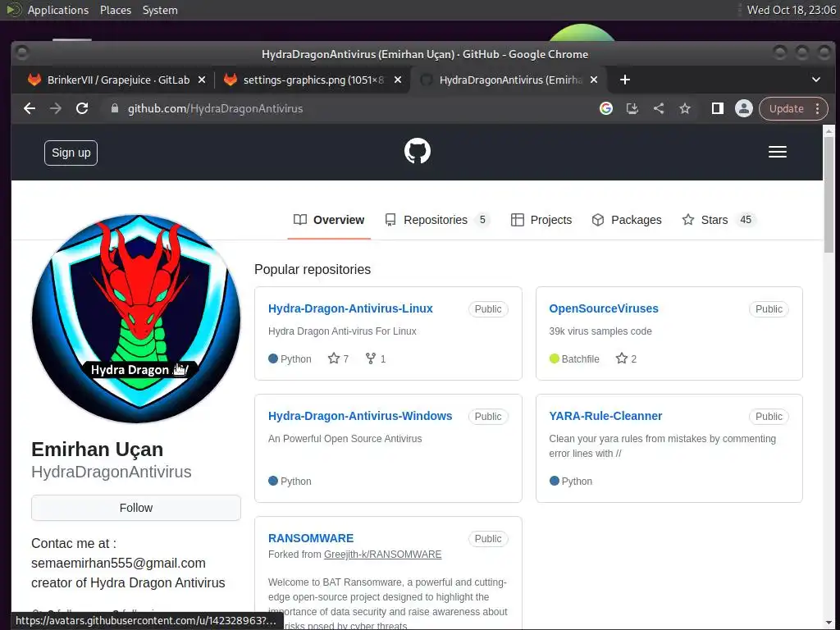This screenshot has height=630, width=840.
Task: Open the hamburger navigation menu
Action: click(778, 152)
